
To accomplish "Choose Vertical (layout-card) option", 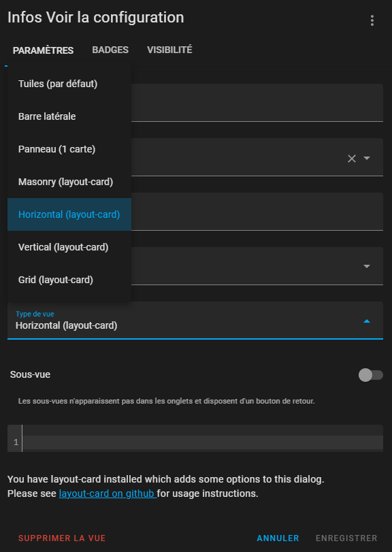I will 69,247.
